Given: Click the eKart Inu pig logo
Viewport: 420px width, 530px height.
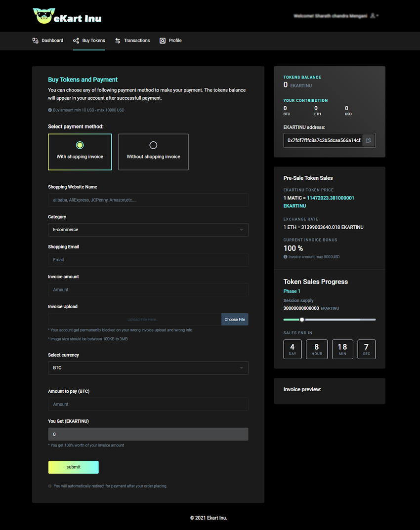Looking at the screenshot, I should coord(43,15).
